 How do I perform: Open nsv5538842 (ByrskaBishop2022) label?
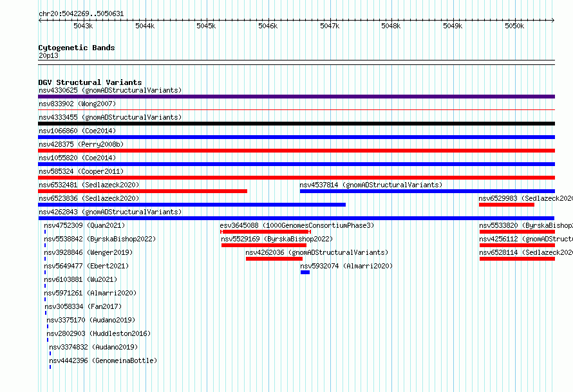100,239
